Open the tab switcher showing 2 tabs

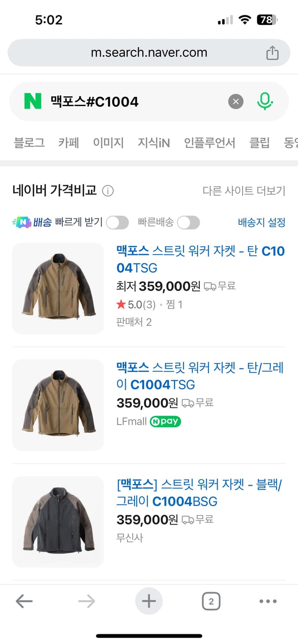click(x=211, y=601)
